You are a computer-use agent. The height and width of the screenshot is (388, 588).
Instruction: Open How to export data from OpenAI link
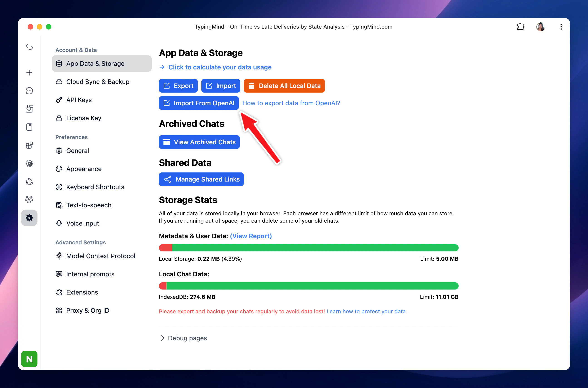[x=291, y=103]
